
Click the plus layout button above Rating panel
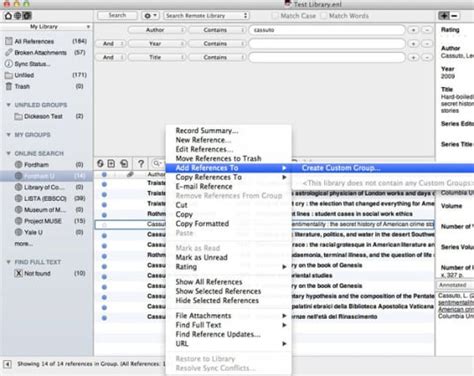(x=444, y=15)
